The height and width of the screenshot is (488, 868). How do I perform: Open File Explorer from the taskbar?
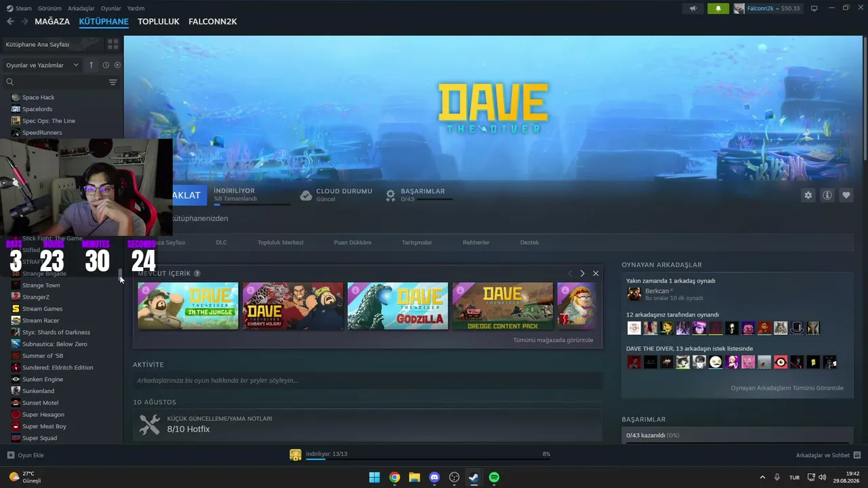click(x=414, y=477)
